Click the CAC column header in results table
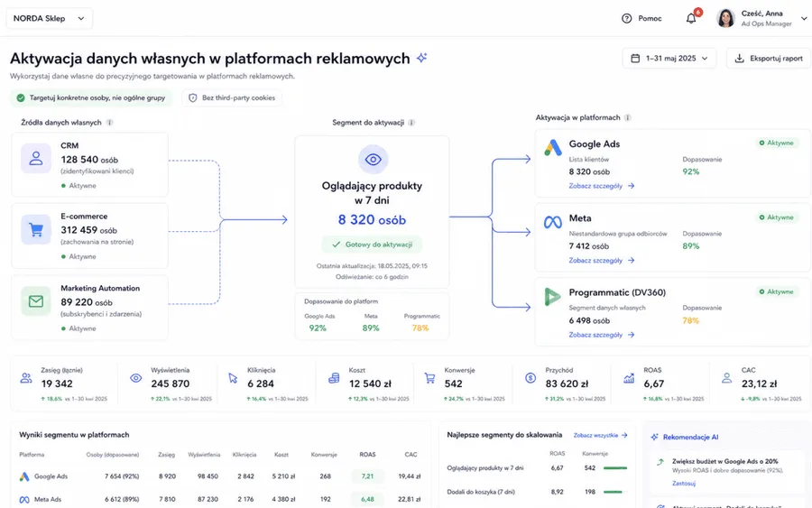This screenshot has height=508, width=812. click(x=411, y=455)
